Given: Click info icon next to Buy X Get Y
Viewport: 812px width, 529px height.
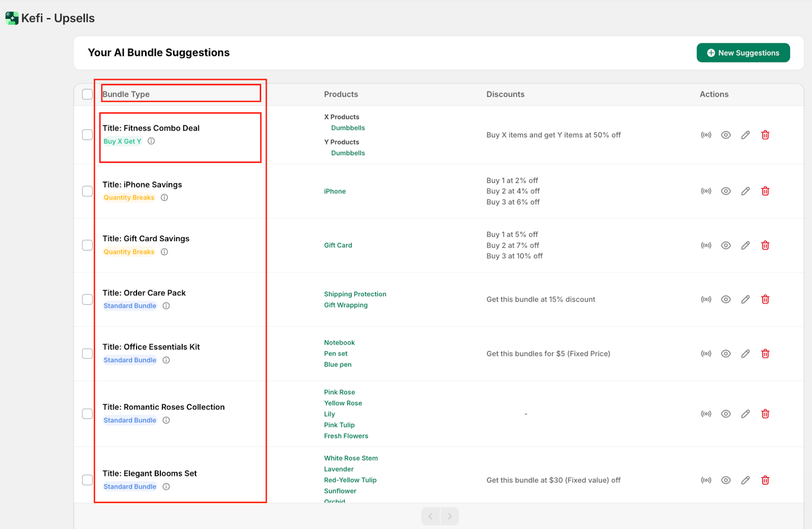Looking at the screenshot, I should (x=151, y=142).
